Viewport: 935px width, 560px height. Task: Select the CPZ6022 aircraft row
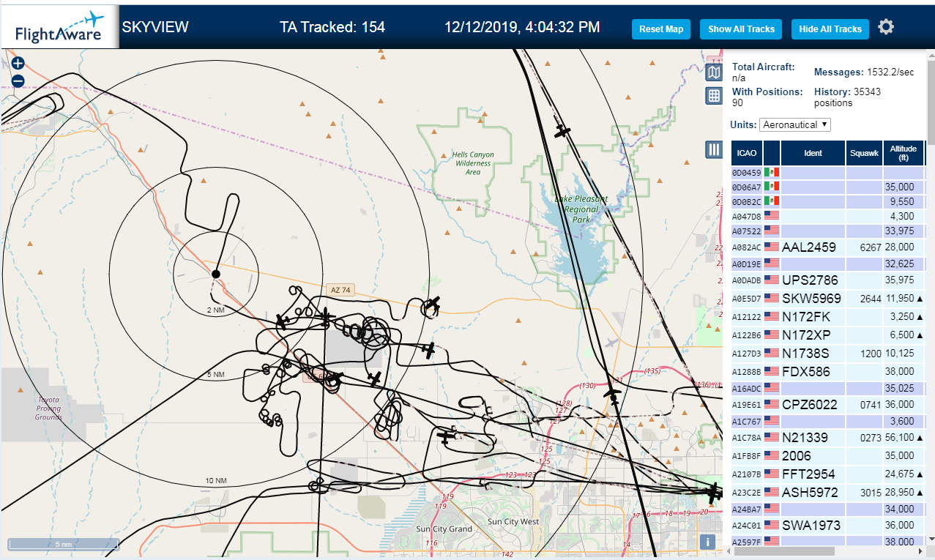[x=828, y=405]
